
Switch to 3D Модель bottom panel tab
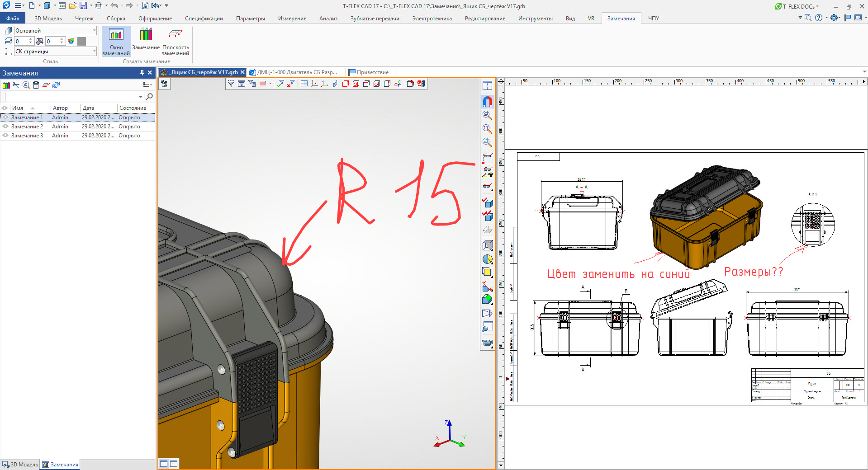coord(20,465)
